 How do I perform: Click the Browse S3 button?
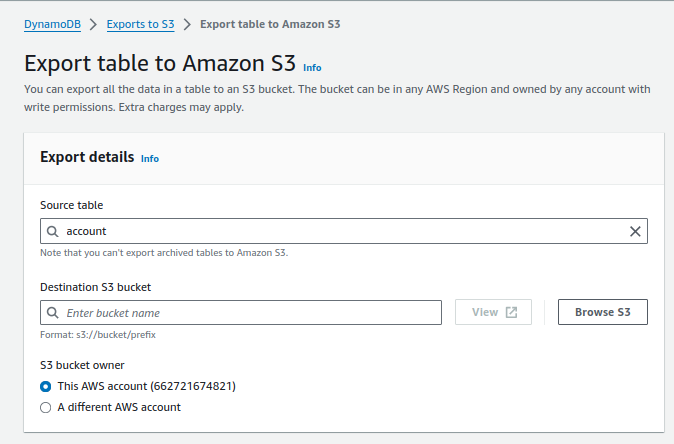pos(603,312)
